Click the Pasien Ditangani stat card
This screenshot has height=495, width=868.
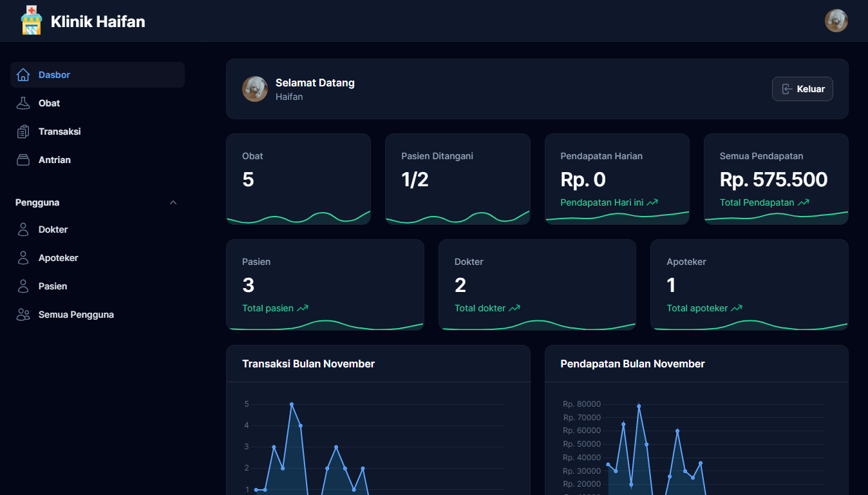tap(457, 179)
